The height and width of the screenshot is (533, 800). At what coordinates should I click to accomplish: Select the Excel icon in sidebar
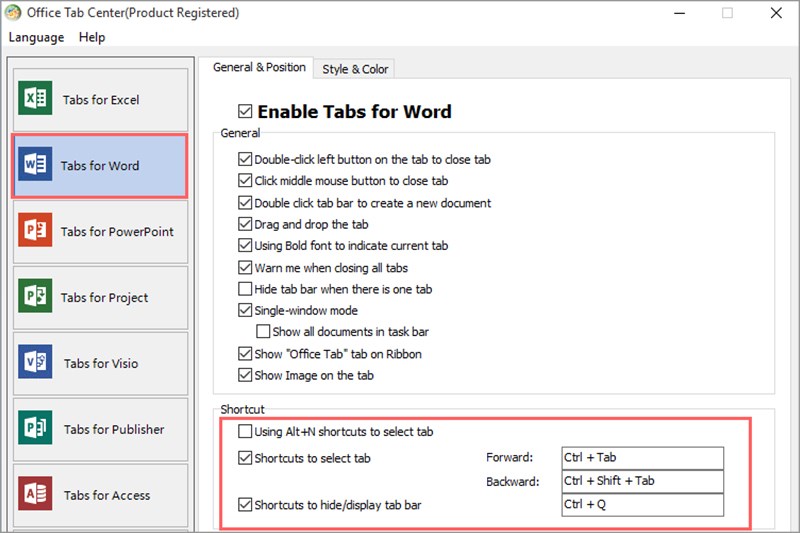[x=36, y=100]
